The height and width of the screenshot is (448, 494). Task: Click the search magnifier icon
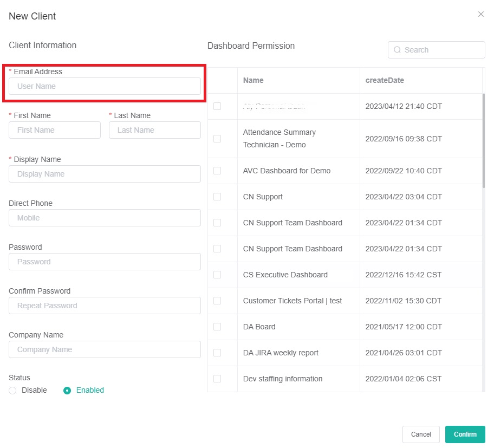(x=398, y=50)
